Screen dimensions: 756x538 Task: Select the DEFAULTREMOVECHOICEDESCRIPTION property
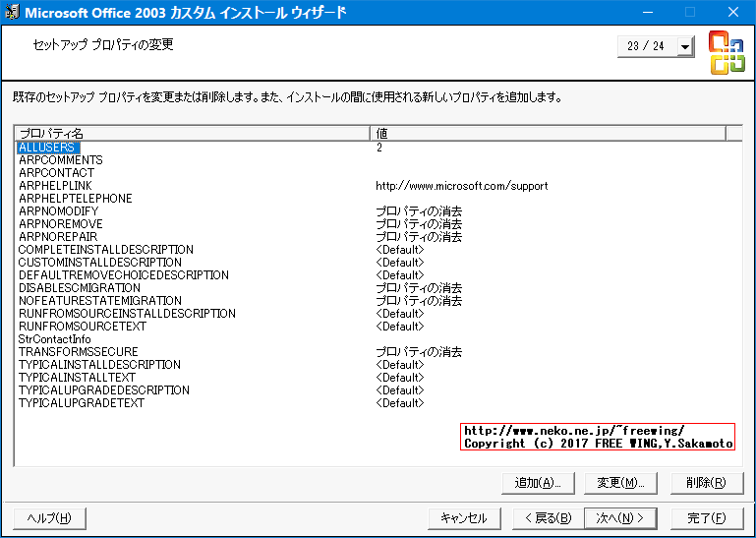124,275
